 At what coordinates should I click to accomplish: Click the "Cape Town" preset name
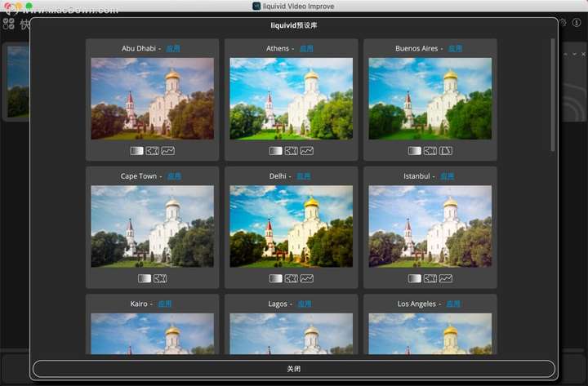[x=138, y=176]
